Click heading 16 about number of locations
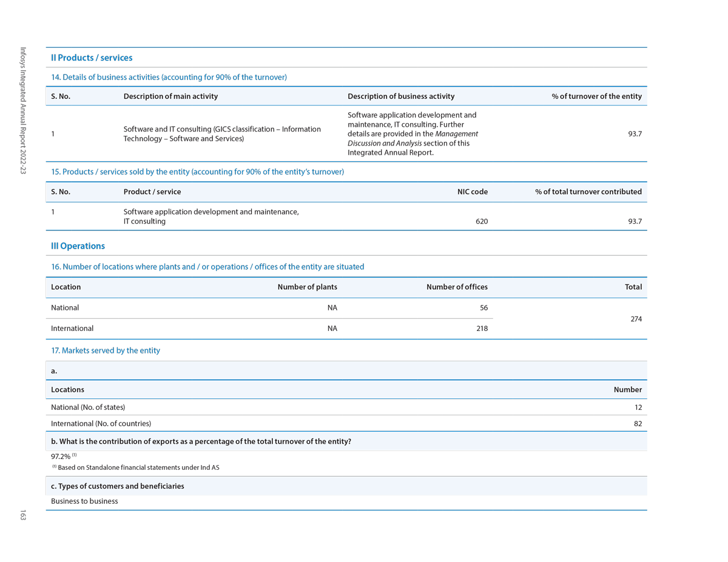Viewport: 728px width, 562px height. 207,267
